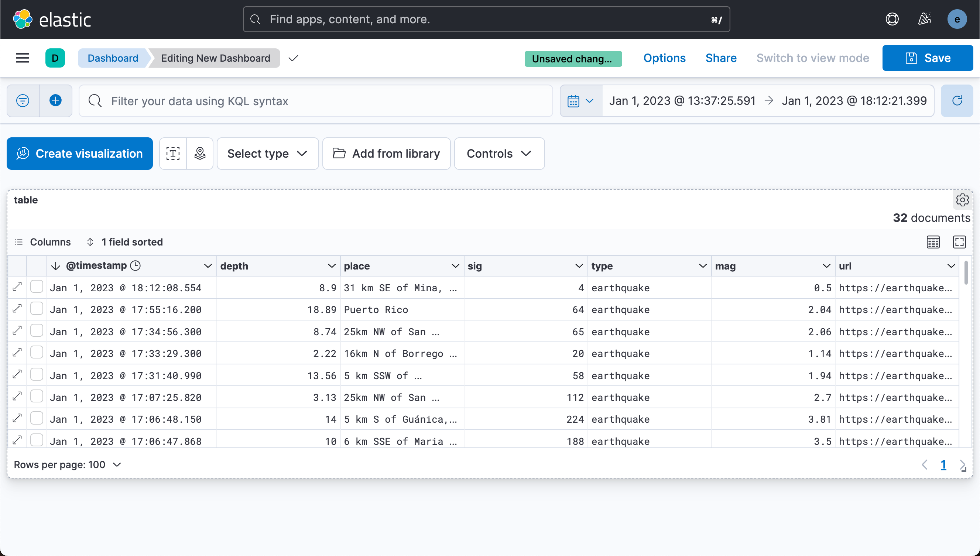Click the Unsaved changes badge

pyautogui.click(x=573, y=58)
